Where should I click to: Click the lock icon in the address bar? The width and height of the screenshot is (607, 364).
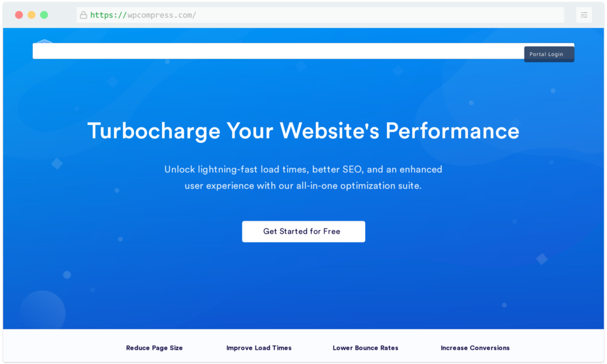coord(83,15)
